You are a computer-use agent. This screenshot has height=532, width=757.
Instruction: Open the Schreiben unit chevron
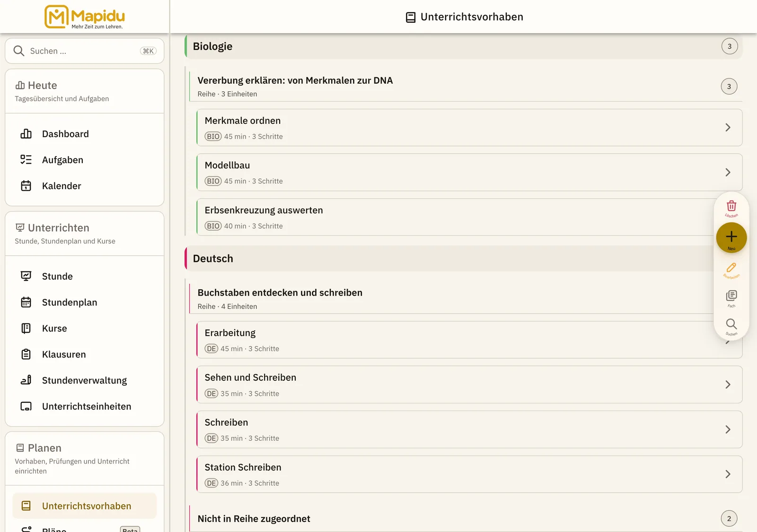[x=728, y=429]
